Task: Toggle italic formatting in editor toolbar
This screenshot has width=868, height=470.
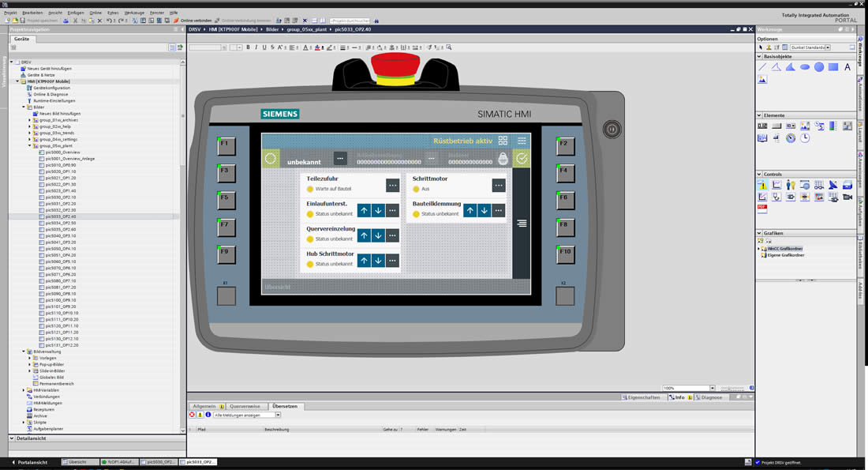Action: click(x=256, y=47)
